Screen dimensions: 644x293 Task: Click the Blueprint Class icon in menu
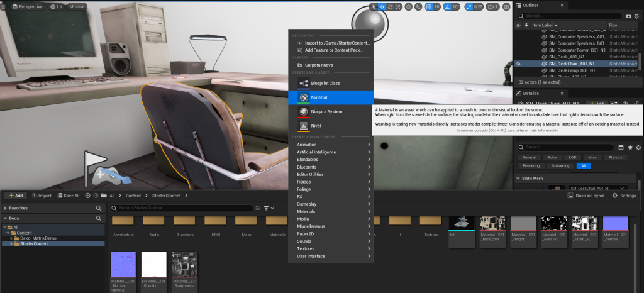pos(304,83)
